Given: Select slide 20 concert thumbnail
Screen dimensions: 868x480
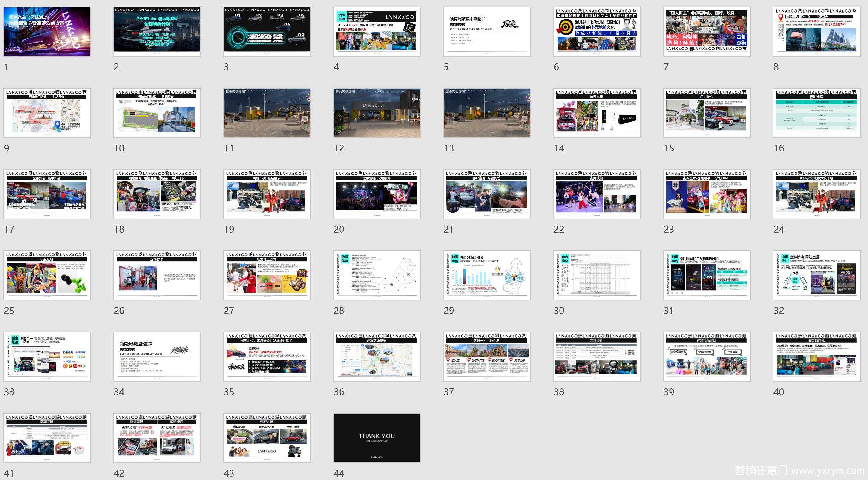Looking at the screenshot, I should (377, 194).
